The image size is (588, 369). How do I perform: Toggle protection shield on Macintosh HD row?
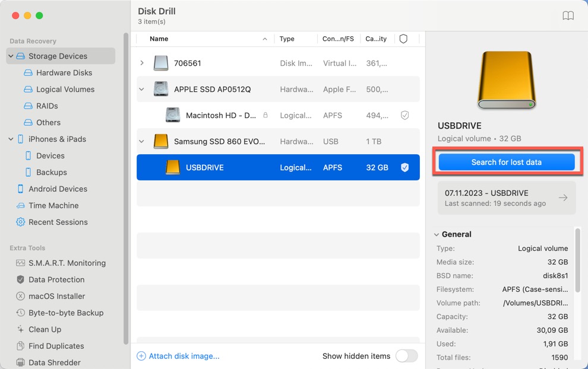404,115
